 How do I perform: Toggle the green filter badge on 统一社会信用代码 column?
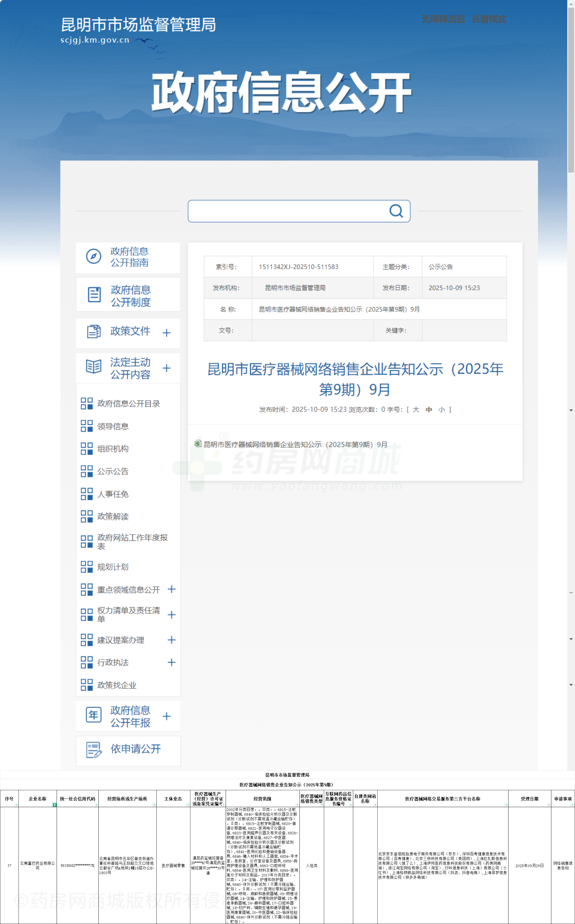(55, 805)
